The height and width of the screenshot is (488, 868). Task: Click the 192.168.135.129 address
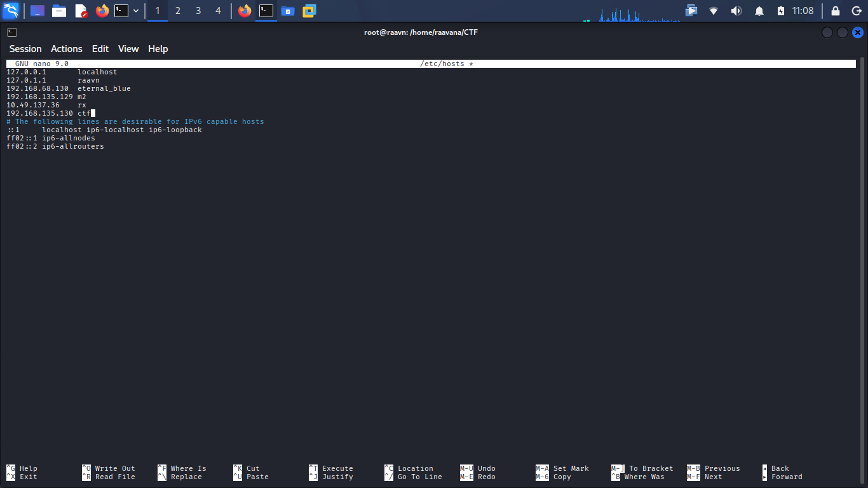(x=39, y=97)
